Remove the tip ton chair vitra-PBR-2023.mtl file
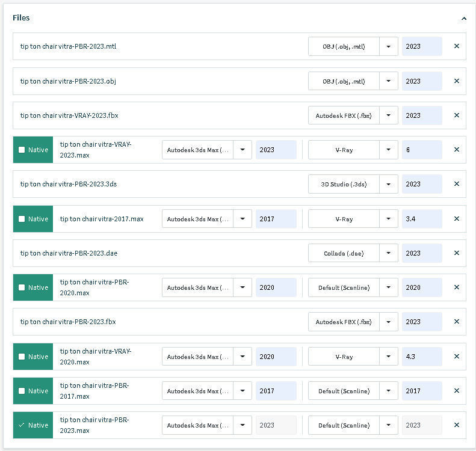The height and width of the screenshot is (451, 476). click(x=456, y=46)
